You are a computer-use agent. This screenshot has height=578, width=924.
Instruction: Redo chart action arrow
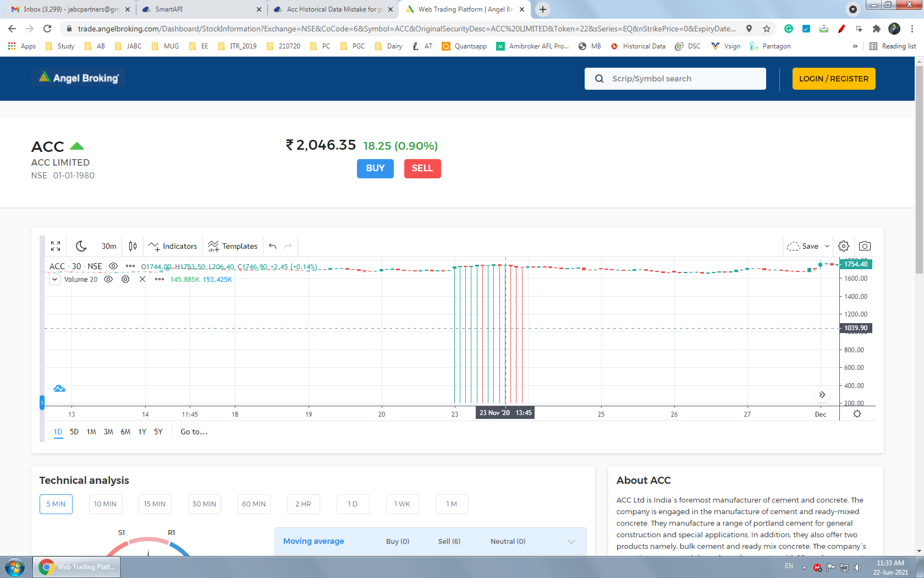(288, 246)
